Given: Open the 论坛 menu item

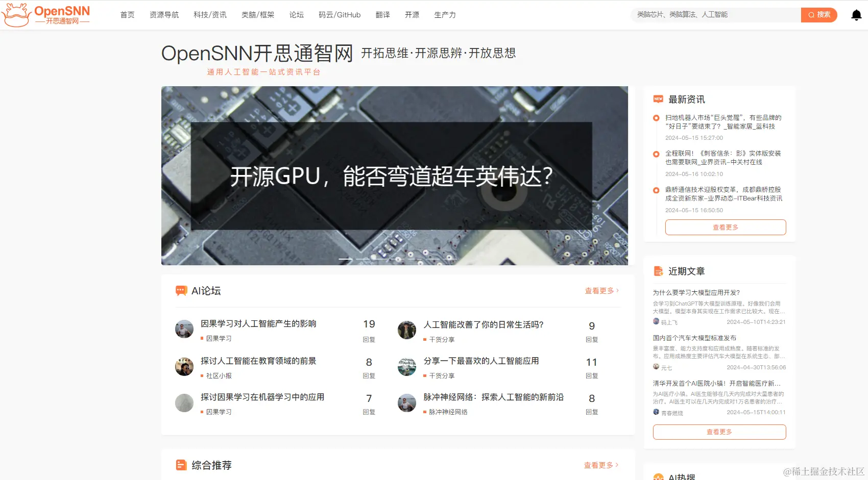Looking at the screenshot, I should click(x=296, y=15).
